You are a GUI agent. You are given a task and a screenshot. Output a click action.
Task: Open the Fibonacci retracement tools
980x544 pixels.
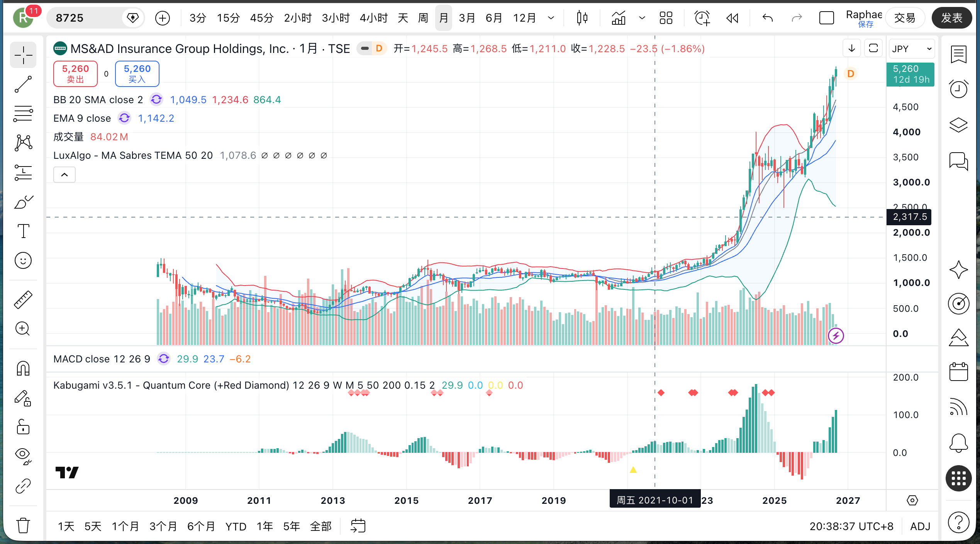tap(23, 114)
